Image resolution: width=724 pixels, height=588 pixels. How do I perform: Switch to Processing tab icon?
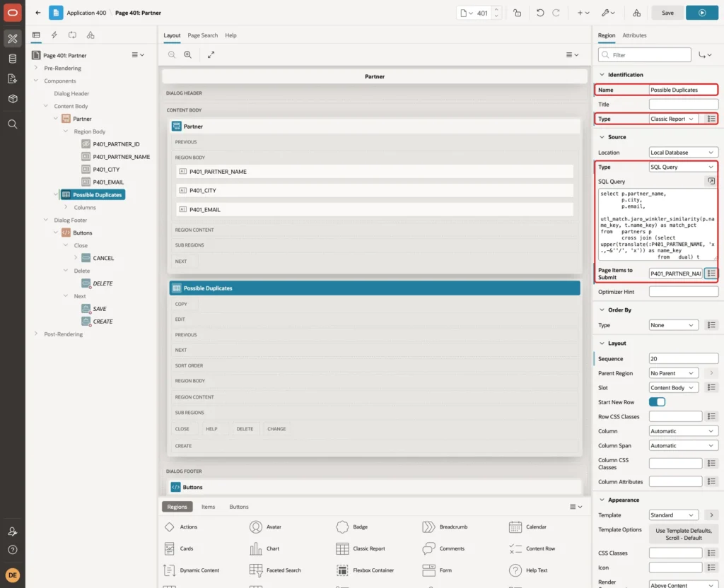coord(73,35)
